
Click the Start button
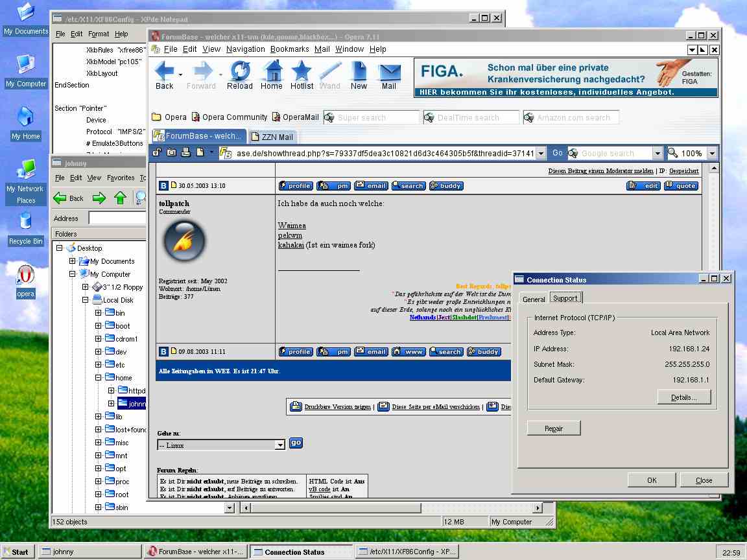(16, 552)
